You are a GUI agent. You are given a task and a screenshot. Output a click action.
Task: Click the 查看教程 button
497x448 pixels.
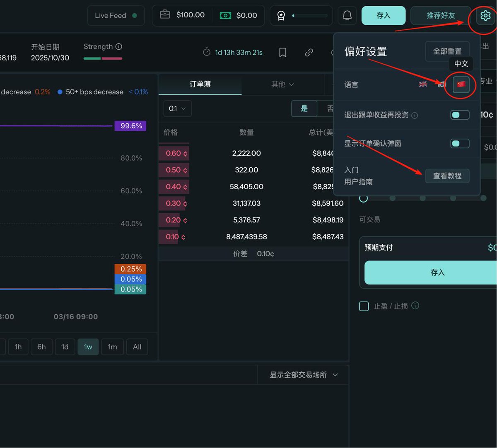(x=447, y=176)
